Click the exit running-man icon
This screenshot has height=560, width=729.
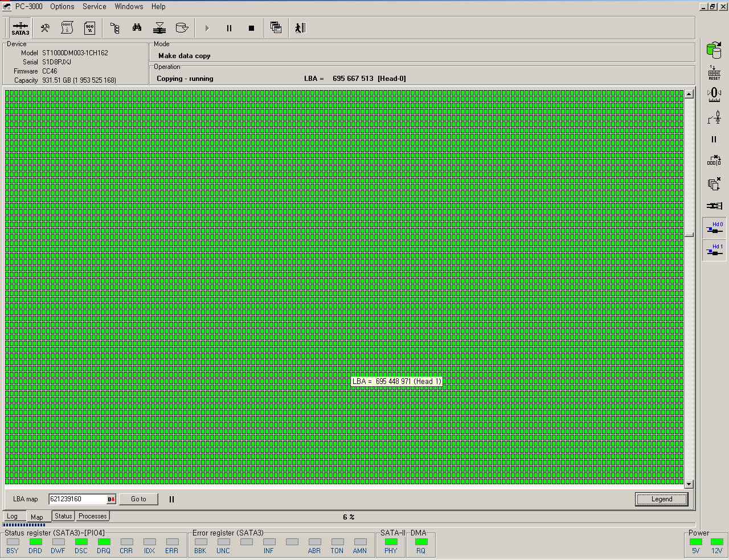click(x=300, y=28)
